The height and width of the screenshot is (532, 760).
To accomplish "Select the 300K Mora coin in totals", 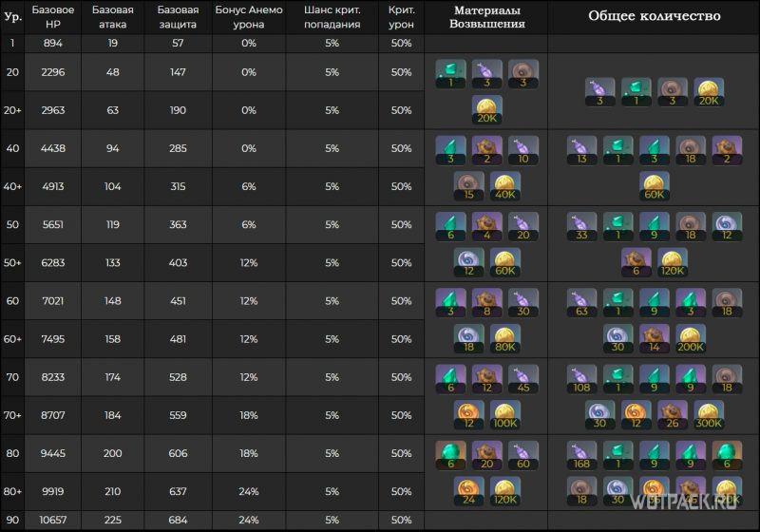I will [x=709, y=415].
